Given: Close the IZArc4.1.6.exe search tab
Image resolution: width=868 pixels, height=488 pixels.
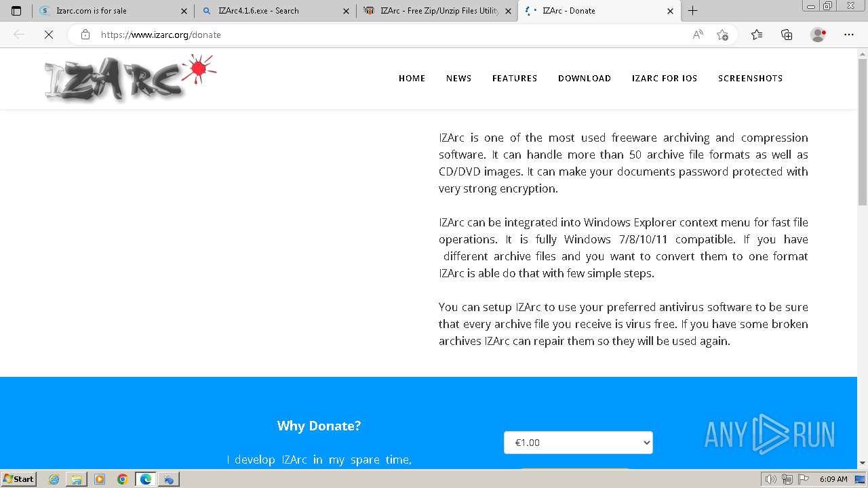Looking at the screenshot, I should pyautogui.click(x=346, y=11).
